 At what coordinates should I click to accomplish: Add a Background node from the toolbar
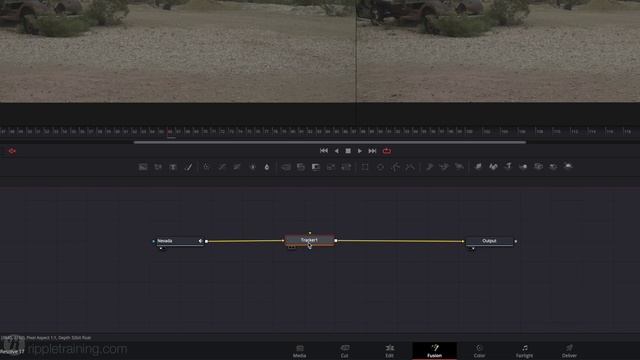pyautogui.click(x=142, y=167)
